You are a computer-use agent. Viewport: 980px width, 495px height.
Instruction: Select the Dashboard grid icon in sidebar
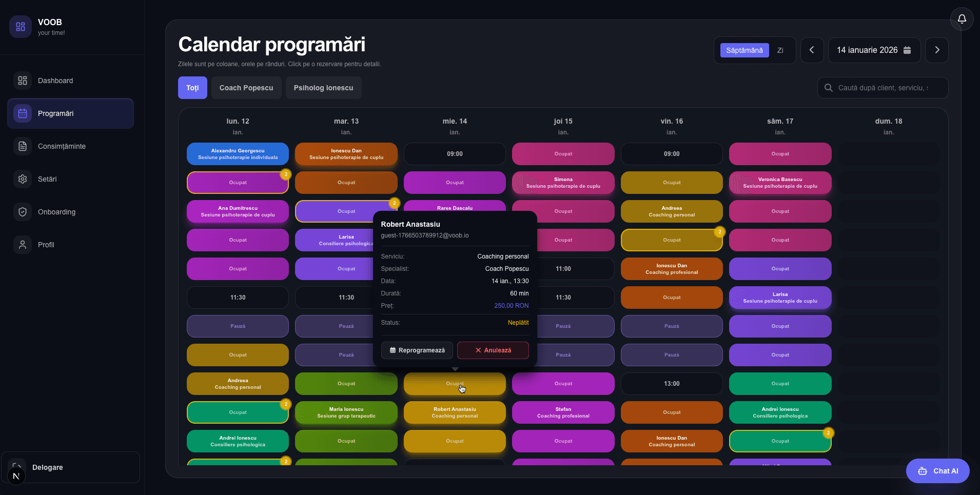click(x=22, y=81)
